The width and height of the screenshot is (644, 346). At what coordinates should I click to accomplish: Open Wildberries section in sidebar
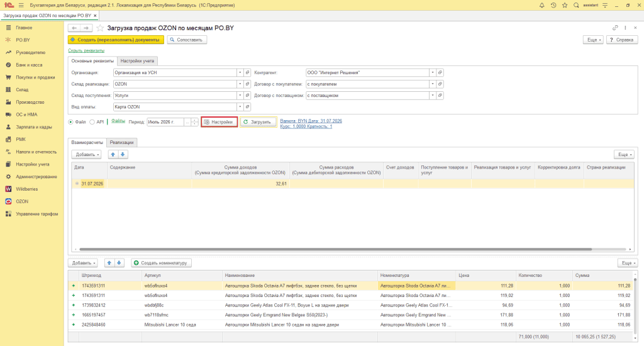(x=26, y=189)
